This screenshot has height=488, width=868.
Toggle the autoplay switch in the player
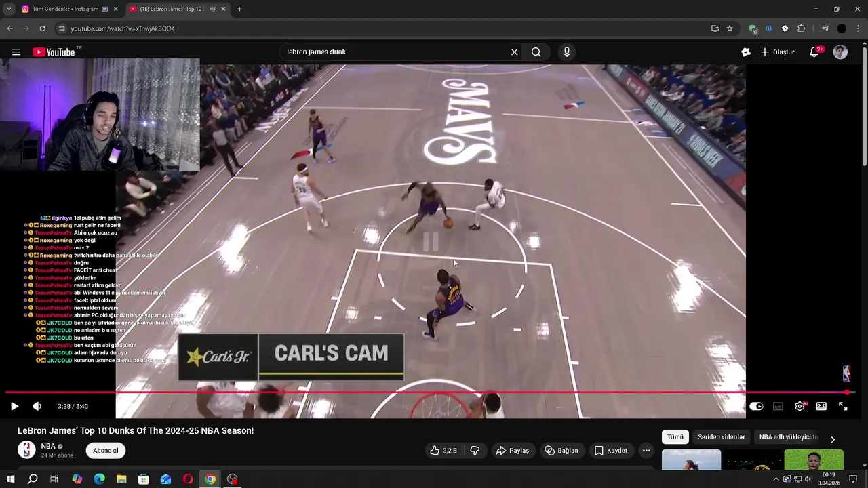pyautogui.click(x=756, y=406)
